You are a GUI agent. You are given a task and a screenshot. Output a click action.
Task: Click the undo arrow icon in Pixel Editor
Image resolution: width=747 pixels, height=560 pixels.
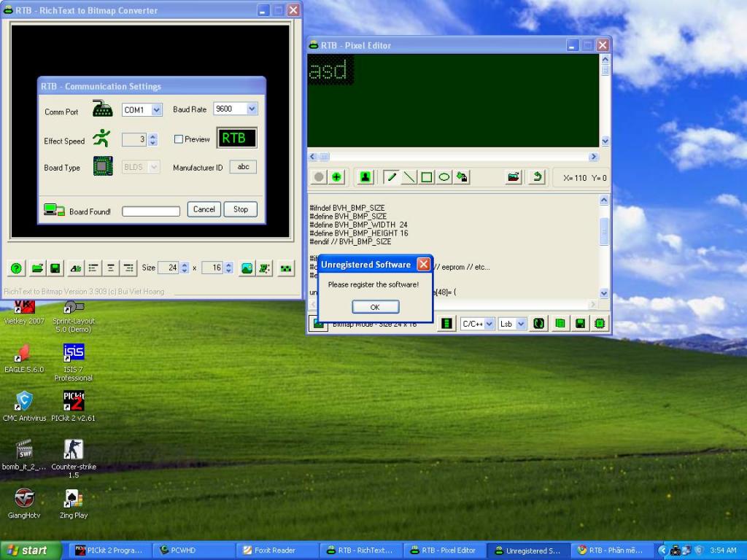pyautogui.click(x=537, y=177)
